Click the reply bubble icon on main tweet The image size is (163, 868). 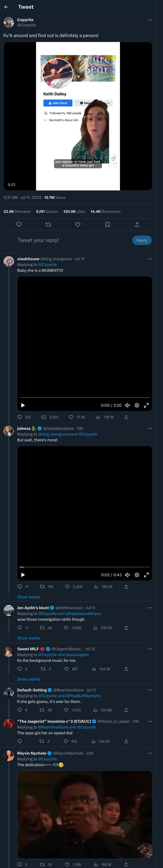[19, 224]
